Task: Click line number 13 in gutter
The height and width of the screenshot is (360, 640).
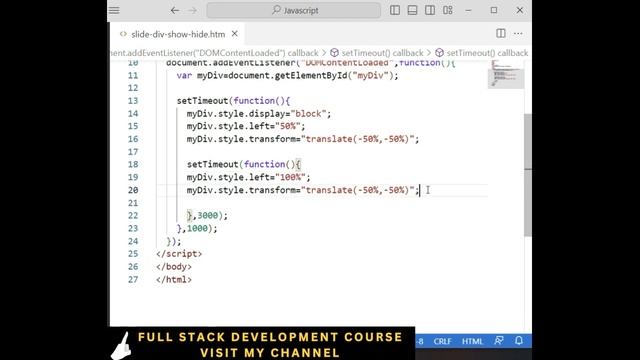Action: (133, 101)
